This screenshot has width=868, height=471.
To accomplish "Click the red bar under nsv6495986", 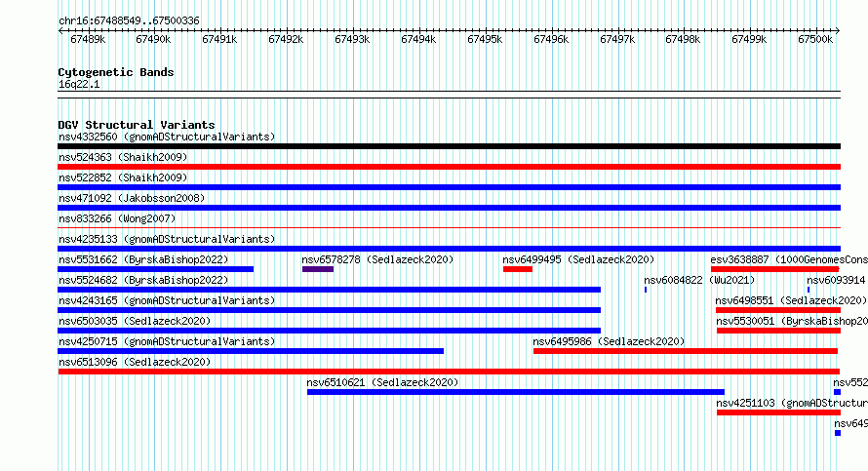I will point(686,351).
